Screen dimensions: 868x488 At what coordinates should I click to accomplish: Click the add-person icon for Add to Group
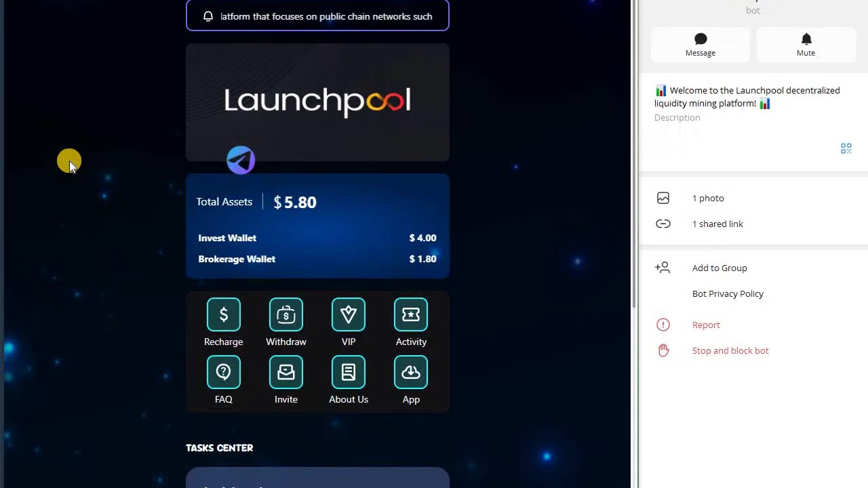663,268
